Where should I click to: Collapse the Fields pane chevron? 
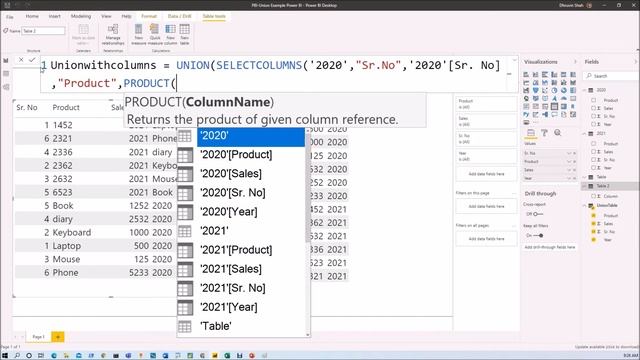636,62
